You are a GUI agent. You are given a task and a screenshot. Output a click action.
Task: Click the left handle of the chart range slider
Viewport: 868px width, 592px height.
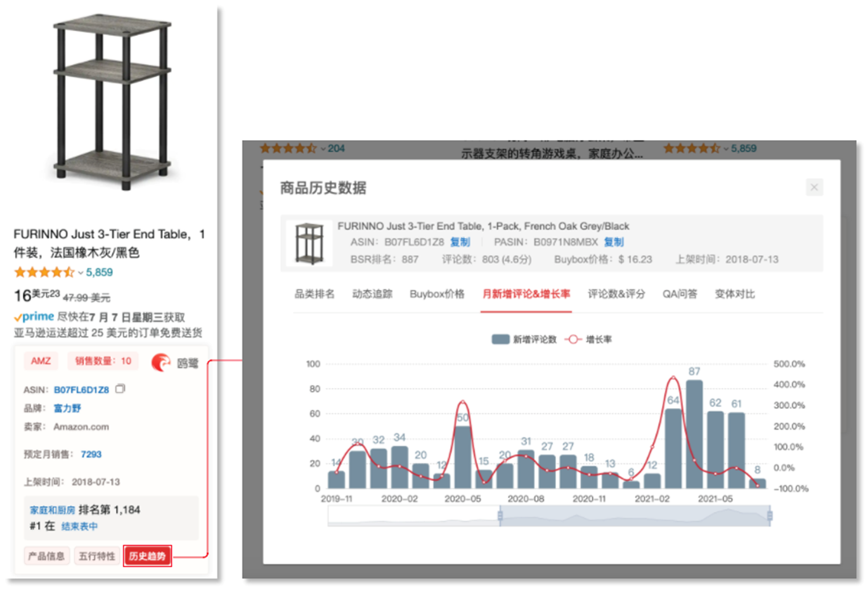pyautogui.click(x=500, y=516)
